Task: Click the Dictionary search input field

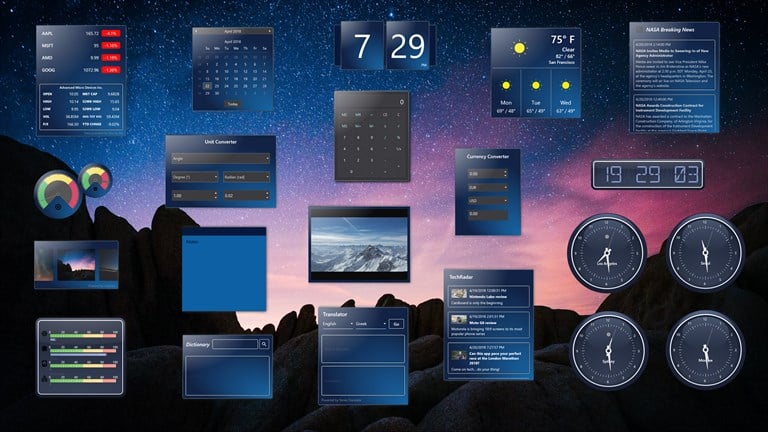Action: [x=235, y=344]
